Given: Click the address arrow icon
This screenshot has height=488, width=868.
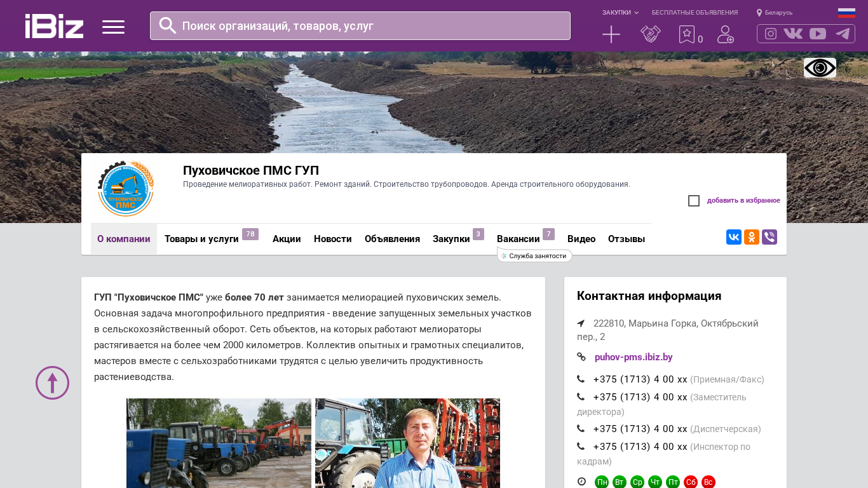Looking at the screenshot, I should click(581, 323).
